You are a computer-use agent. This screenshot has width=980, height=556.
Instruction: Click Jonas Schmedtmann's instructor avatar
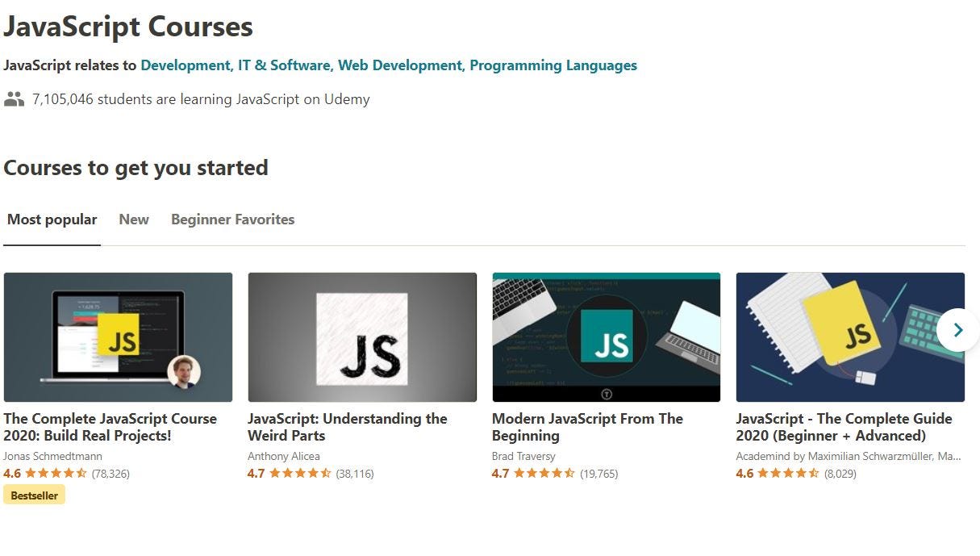(184, 372)
